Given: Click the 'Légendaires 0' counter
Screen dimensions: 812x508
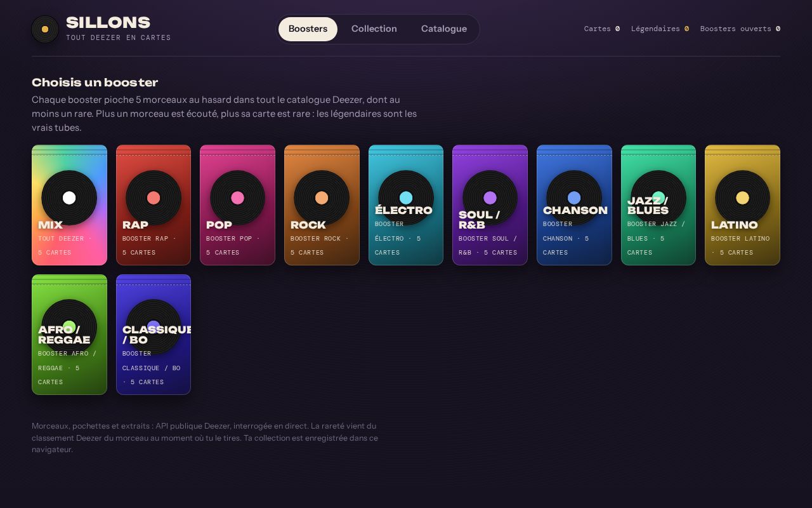Looking at the screenshot, I should (x=660, y=29).
